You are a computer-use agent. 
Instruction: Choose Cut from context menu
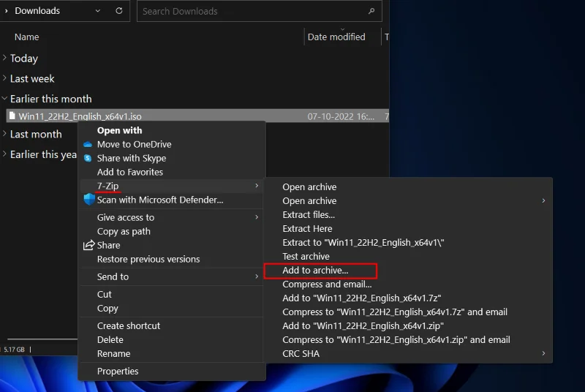pos(104,294)
